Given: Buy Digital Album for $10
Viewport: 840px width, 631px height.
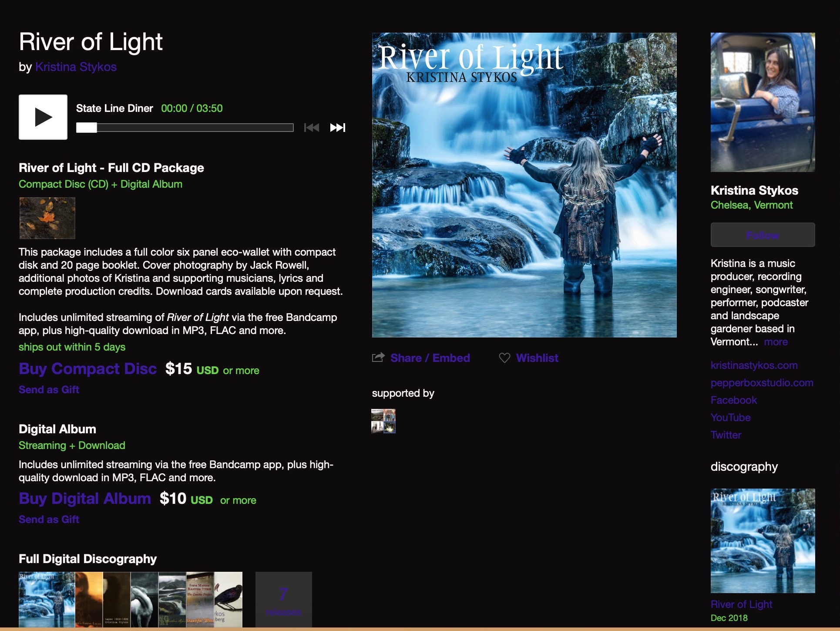Looking at the screenshot, I should click(85, 499).
